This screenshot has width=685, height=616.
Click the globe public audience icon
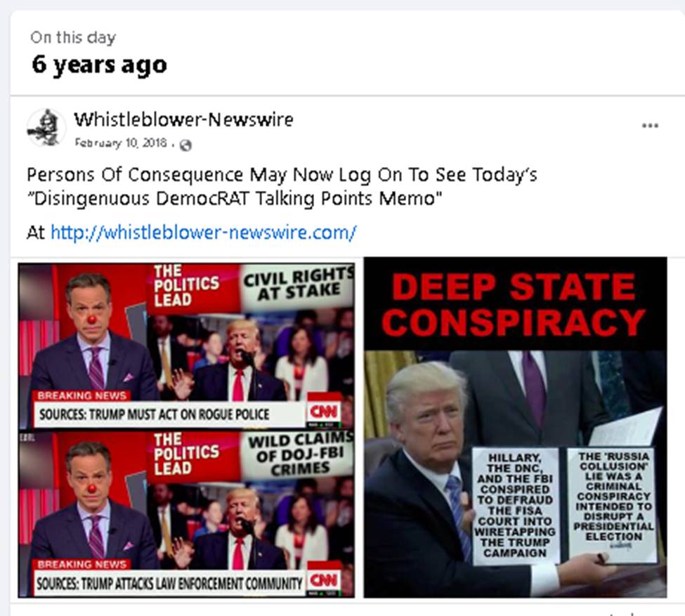[185, 145]
